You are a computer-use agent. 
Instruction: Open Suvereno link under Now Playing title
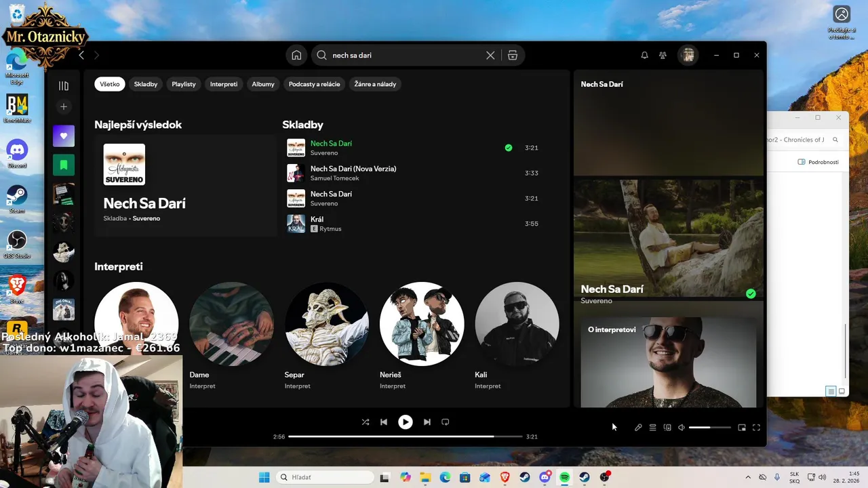coord(596,300)
